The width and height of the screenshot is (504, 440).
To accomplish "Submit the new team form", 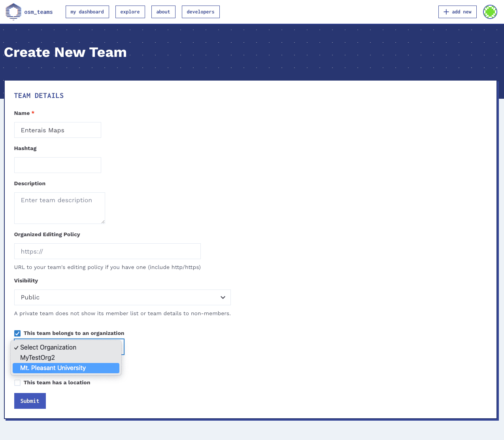I will (x=30, y=401).
